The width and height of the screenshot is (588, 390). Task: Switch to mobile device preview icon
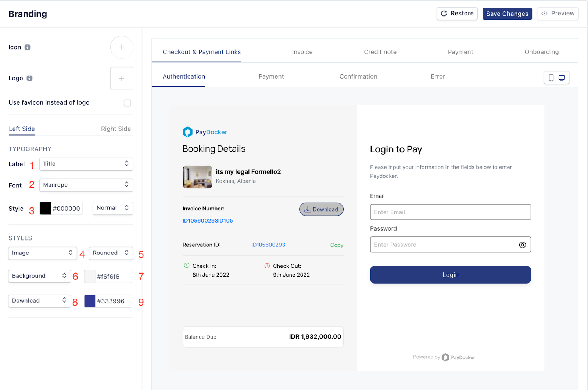(x=551, y=77)
